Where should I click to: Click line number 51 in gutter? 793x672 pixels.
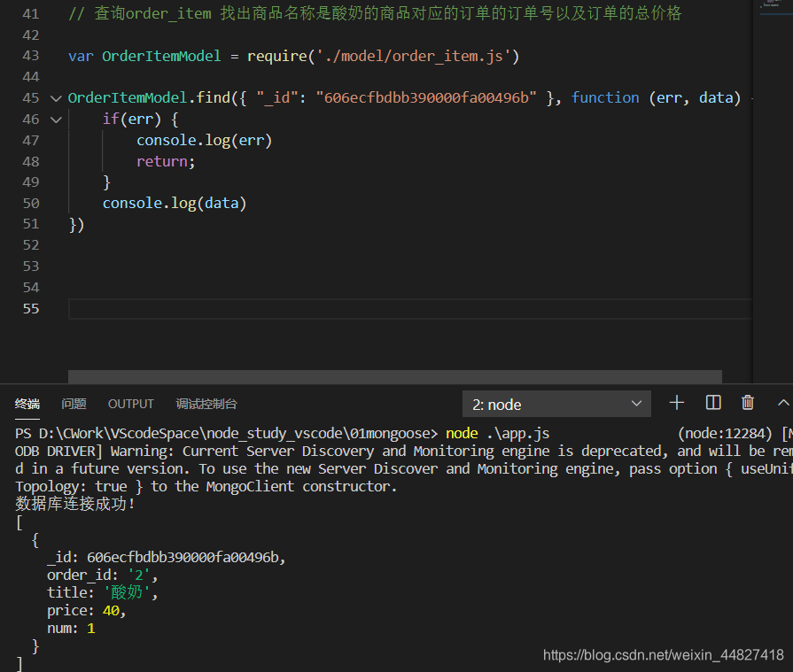31,224
